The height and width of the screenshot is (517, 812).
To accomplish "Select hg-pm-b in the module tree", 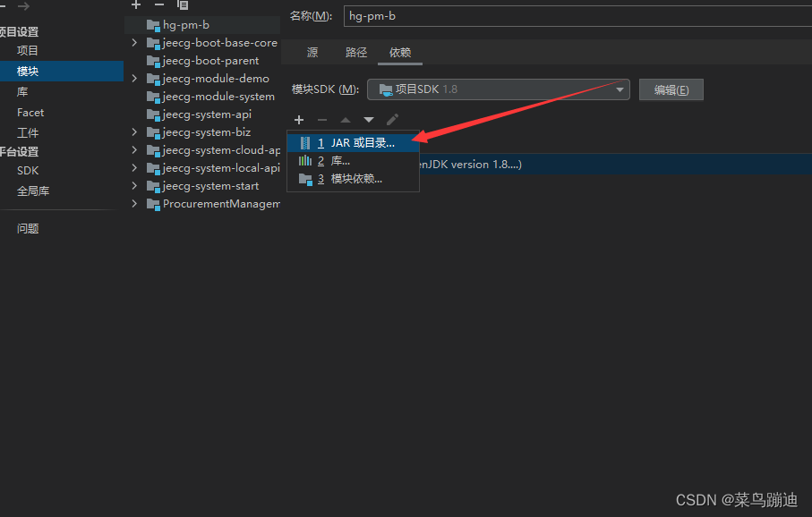I will point(202,25).
